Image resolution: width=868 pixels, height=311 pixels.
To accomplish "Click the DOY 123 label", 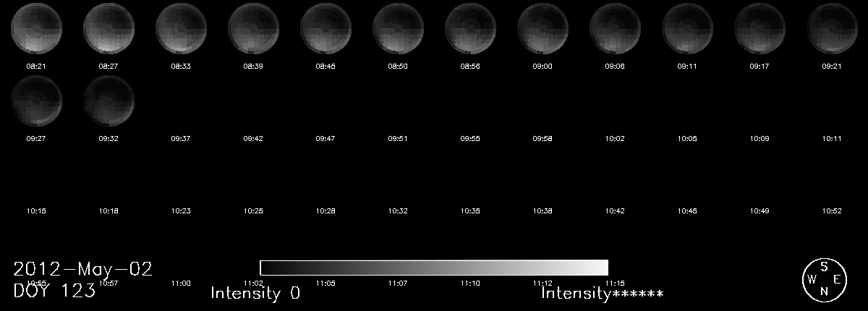I will click(x=54, y=291).
